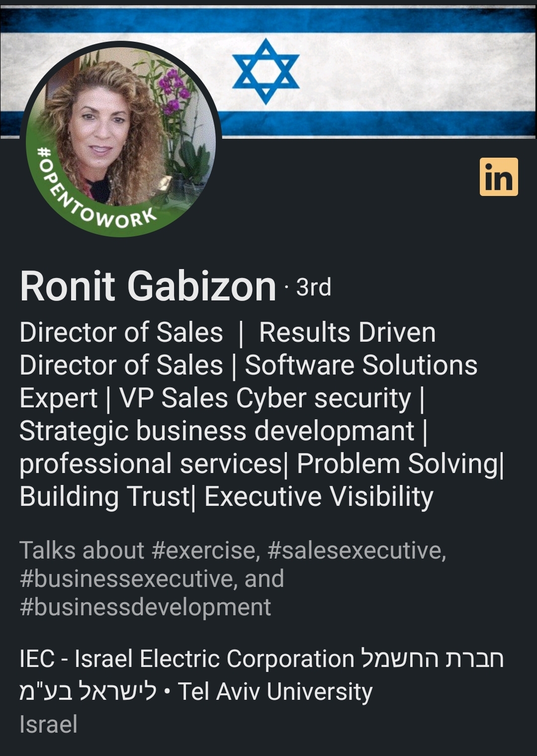Select the name Ronit Gabizon
This screenshot has height=756, width=537.
coord(148,286)
